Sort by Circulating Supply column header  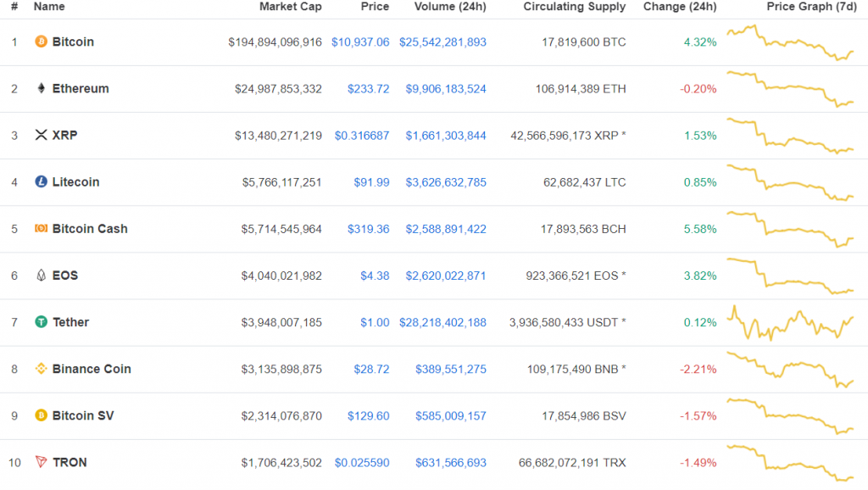574,7
